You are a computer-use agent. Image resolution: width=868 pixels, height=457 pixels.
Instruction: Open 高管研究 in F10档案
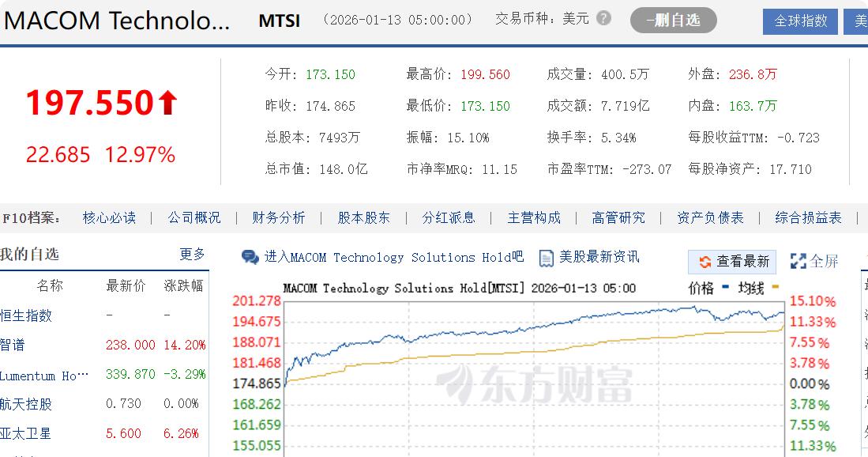(618, 217)
